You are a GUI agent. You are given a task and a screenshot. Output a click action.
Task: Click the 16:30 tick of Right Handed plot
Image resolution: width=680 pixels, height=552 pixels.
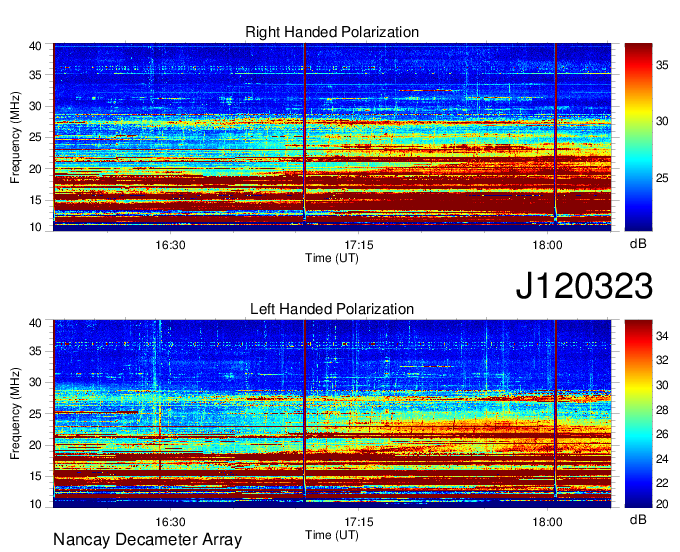tap(170, 245)
